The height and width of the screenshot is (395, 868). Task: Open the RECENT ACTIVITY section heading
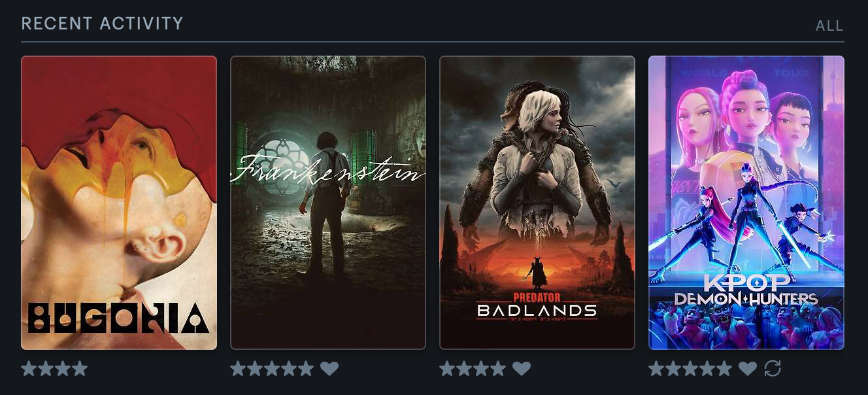click(102, 24)
